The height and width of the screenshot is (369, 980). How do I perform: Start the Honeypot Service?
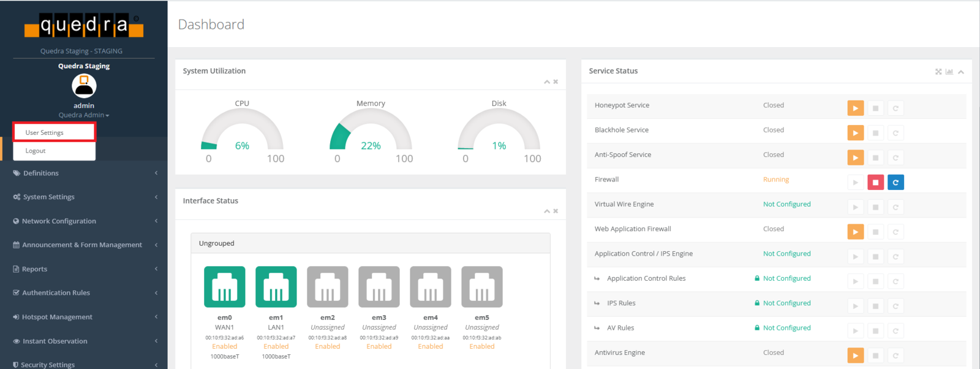coord(855,108)
